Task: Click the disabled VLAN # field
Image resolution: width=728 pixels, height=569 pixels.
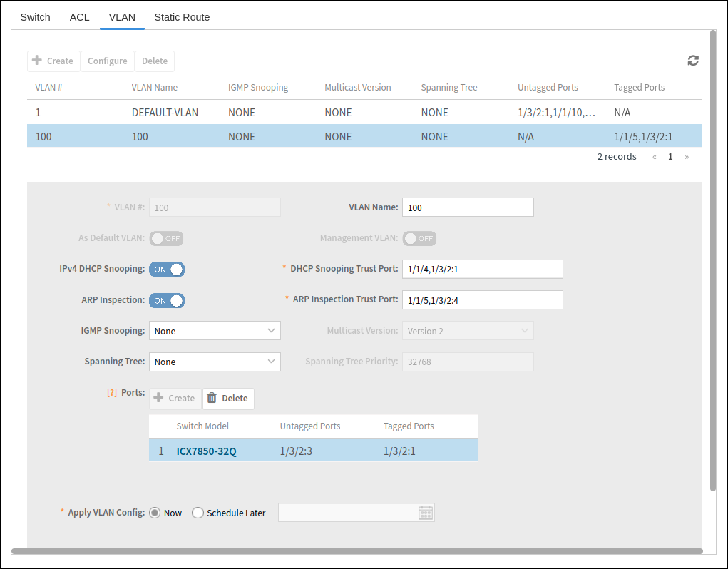Action: (215, 207)
